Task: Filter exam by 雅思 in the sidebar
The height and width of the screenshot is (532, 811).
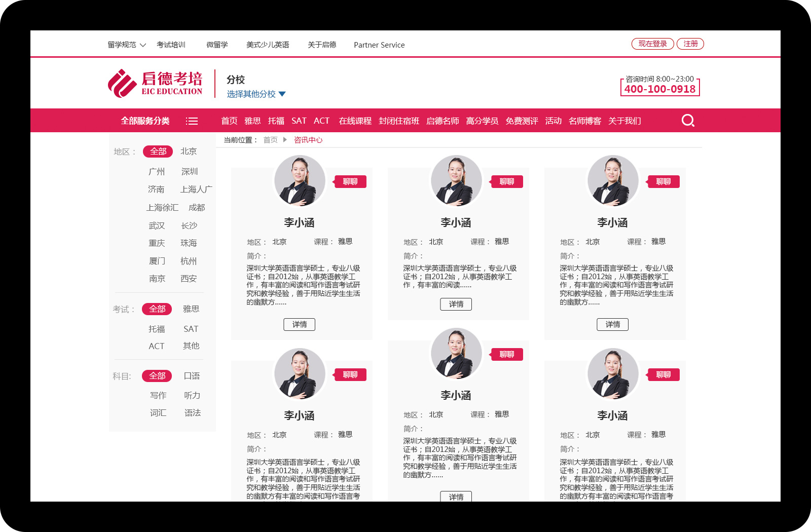Action: pyautogui.click(x=191, y=309)
